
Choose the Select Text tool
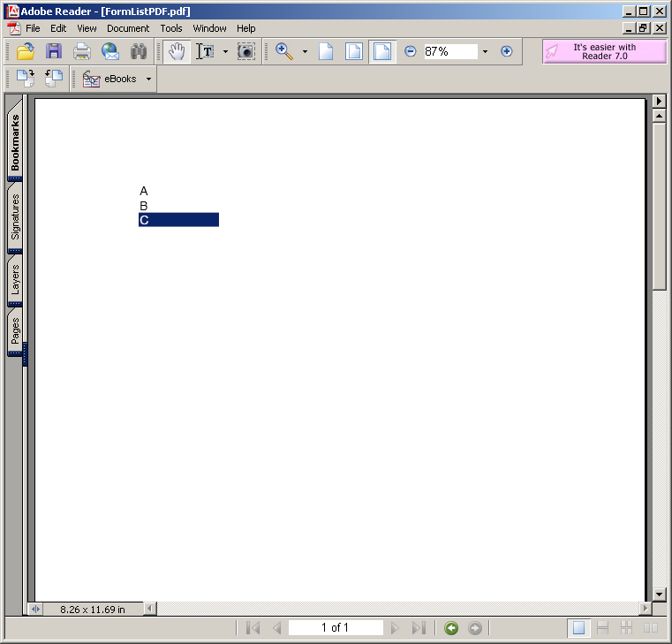click(205, 51)
